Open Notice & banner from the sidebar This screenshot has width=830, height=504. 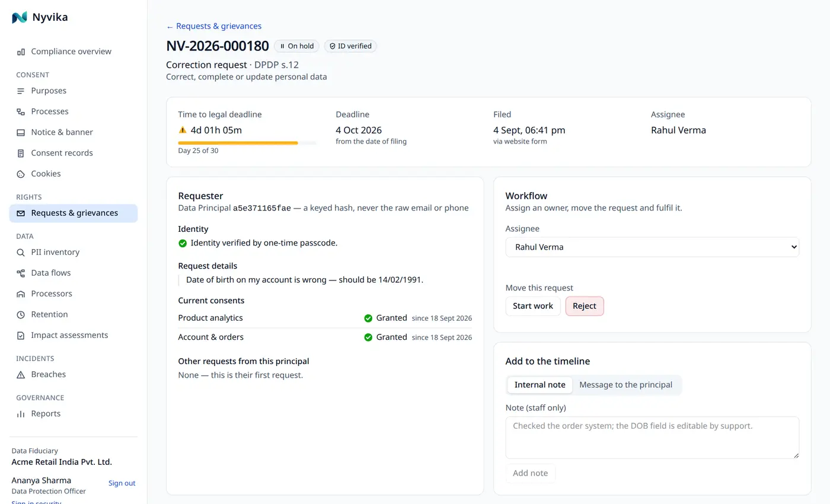click(x=74, y=132)
